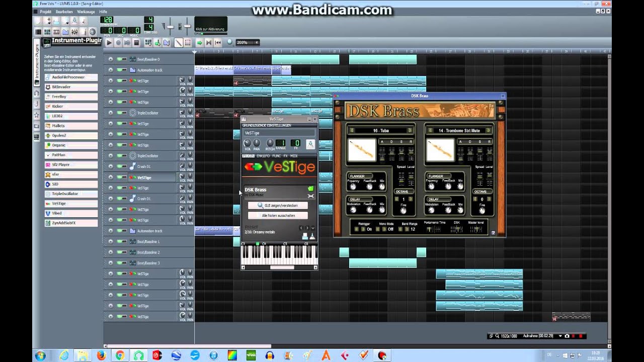Select Kicker in the instrument list
Screen dimensions: 644x362
pos(70,107)
